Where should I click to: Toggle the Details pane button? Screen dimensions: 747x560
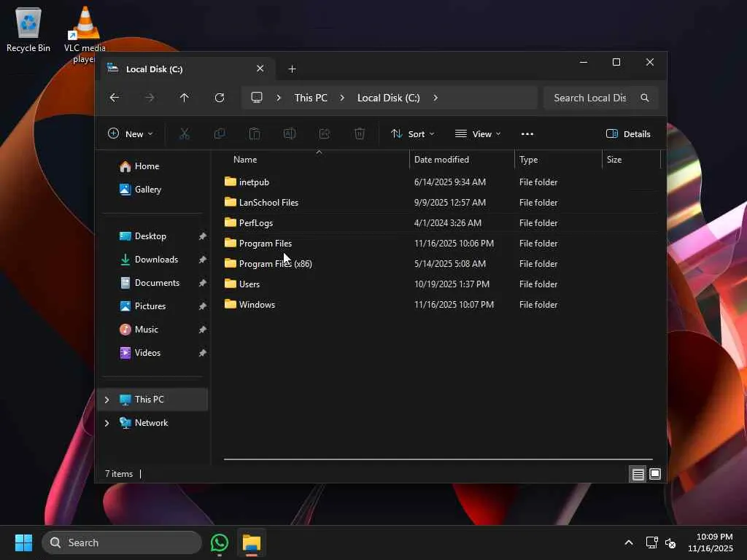pos(628,134)
